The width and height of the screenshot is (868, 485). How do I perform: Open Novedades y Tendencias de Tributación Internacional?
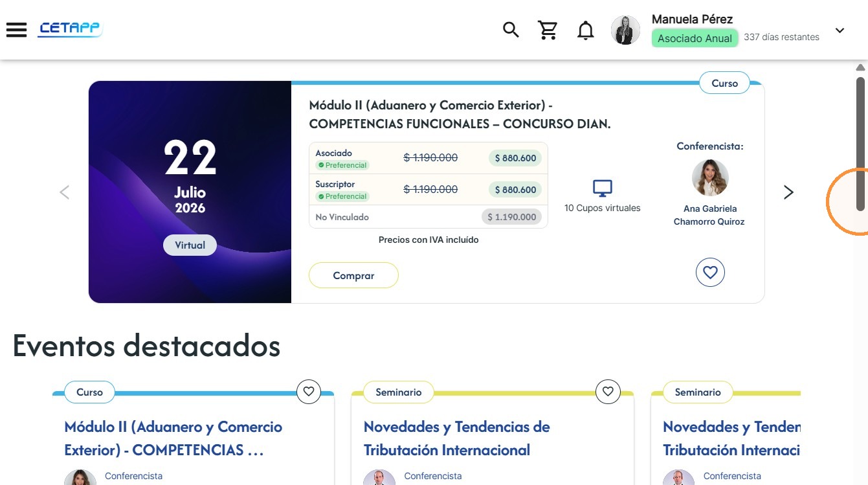point(456,438)
